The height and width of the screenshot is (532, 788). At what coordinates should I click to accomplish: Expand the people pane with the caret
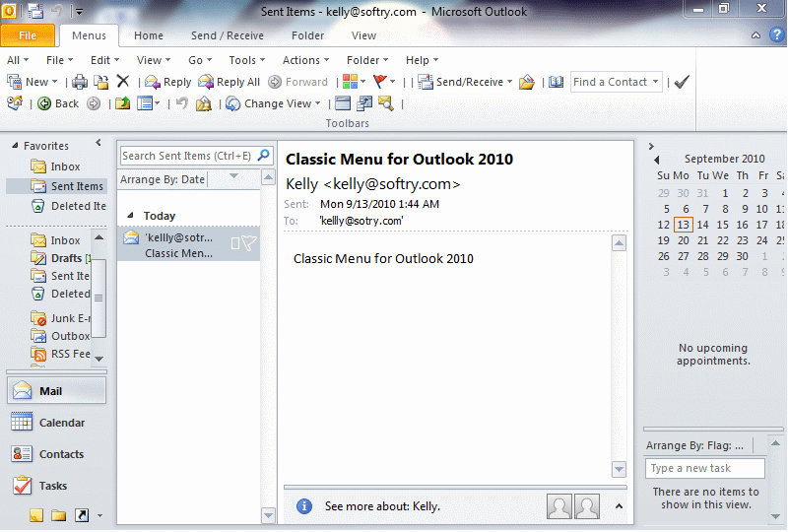pos(620,506)
